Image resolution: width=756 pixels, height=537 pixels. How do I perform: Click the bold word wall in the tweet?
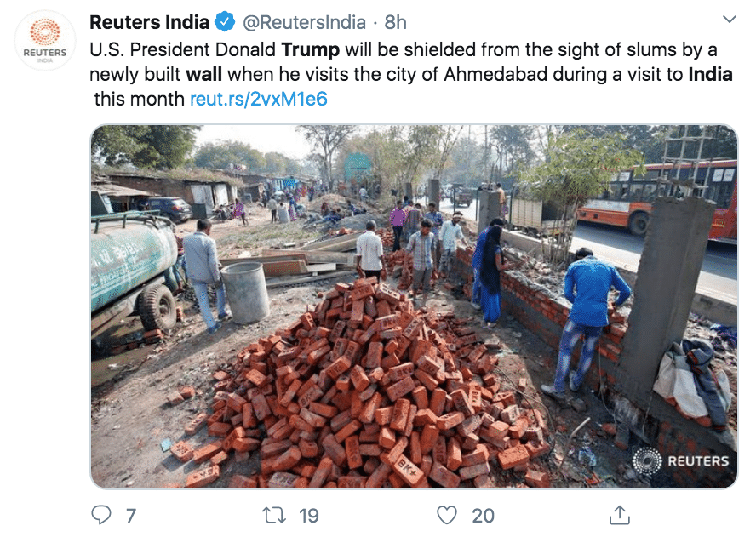203,74
